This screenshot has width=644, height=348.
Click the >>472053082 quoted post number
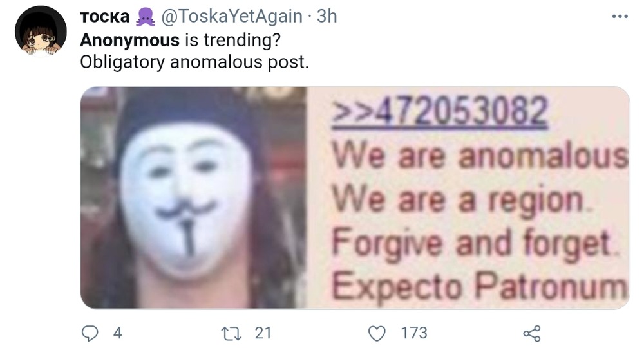coord(439,111)
